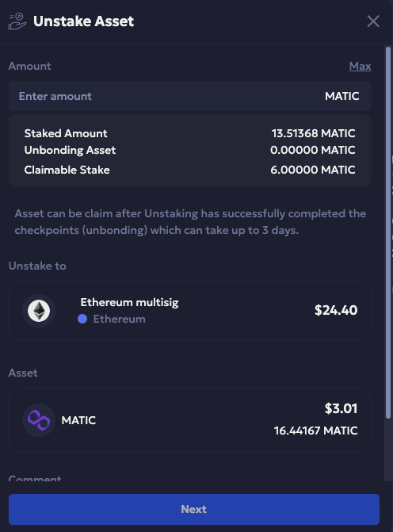
Task: Open the MATIC asset selector
Action: (190, 420)
